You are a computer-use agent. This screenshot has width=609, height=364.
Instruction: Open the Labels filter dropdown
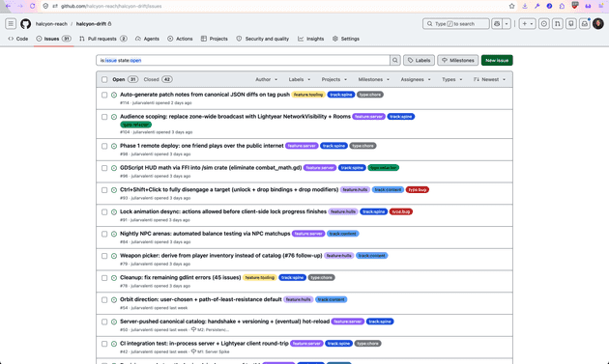pos(300,79)
